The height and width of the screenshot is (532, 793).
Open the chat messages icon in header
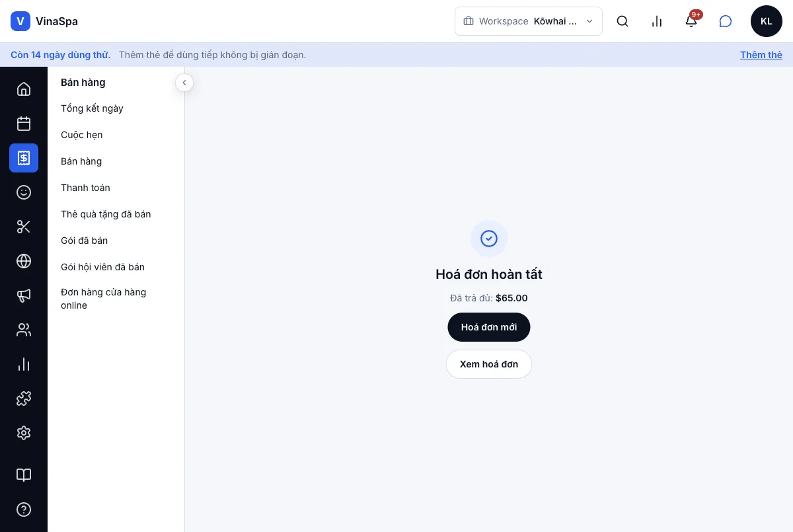click(x=726, y=21)
